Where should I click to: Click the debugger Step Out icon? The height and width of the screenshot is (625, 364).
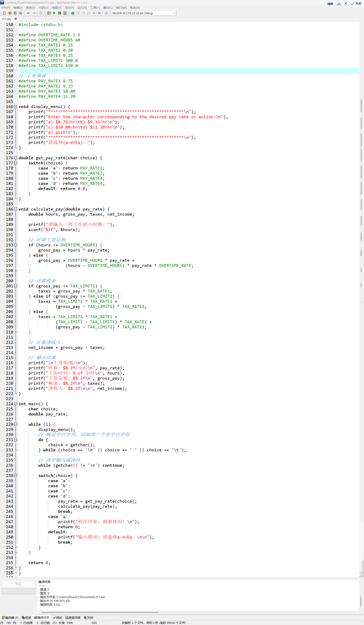[x=89, y=13]
